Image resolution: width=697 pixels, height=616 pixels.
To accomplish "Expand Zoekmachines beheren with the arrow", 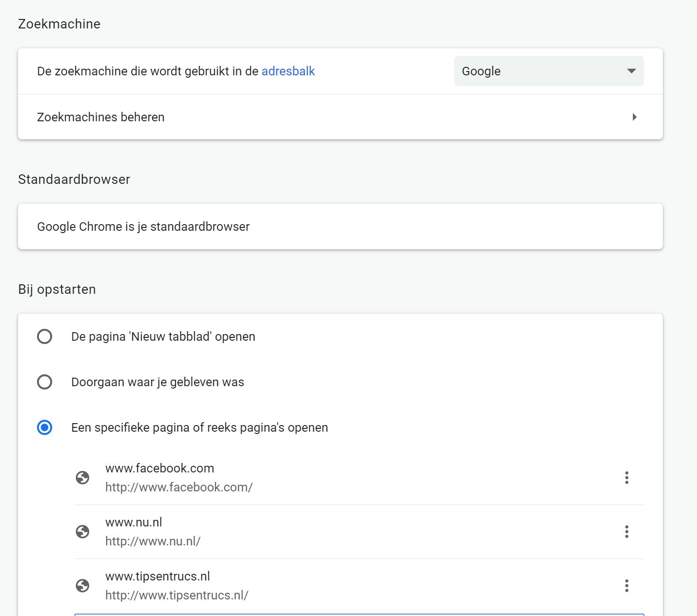I will point(634,117).
